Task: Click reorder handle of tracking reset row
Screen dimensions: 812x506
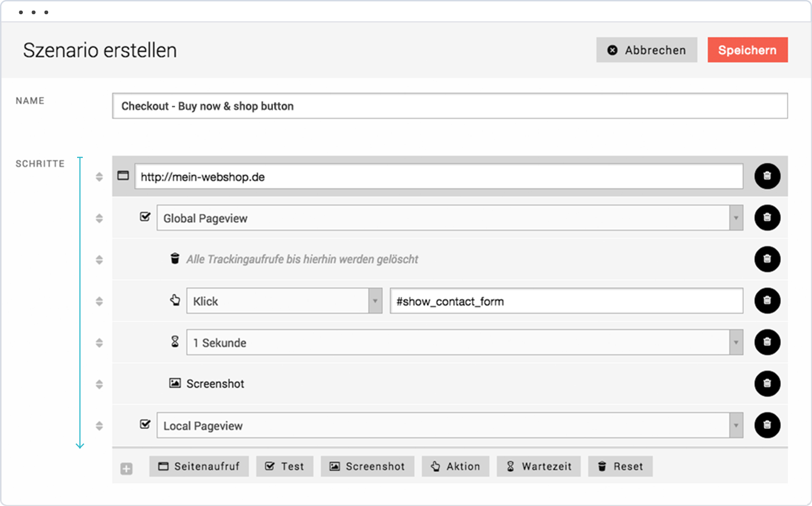Action: click(x=99, y=260)
